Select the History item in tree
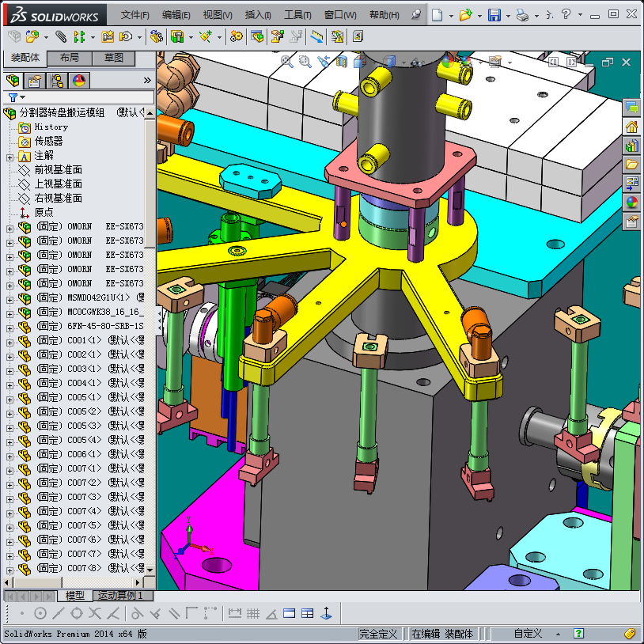Viewport: 644px width, 644px height. coord(51,127)
